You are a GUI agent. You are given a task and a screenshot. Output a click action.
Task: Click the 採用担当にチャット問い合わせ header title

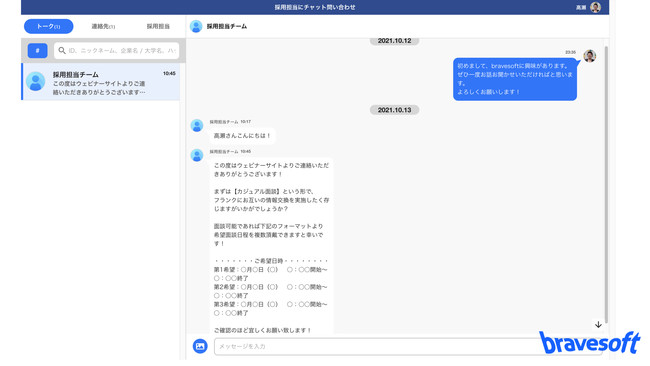pyautogui.click(x=315, y=7)
